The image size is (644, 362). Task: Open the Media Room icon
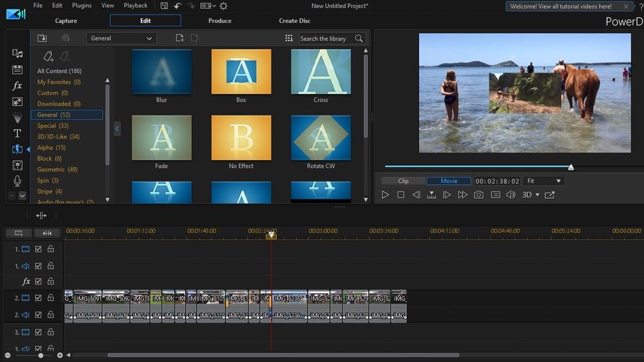17,54
